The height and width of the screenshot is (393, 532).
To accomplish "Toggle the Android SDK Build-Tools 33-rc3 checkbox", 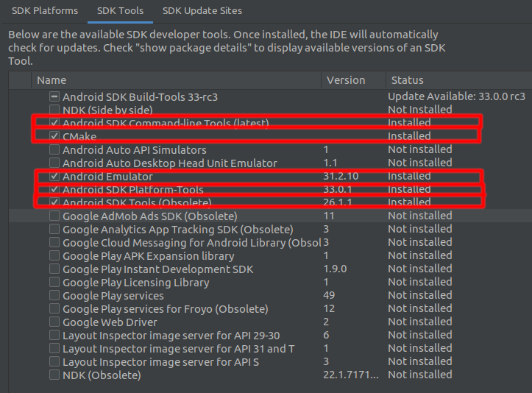I will (x=54, y=96).
